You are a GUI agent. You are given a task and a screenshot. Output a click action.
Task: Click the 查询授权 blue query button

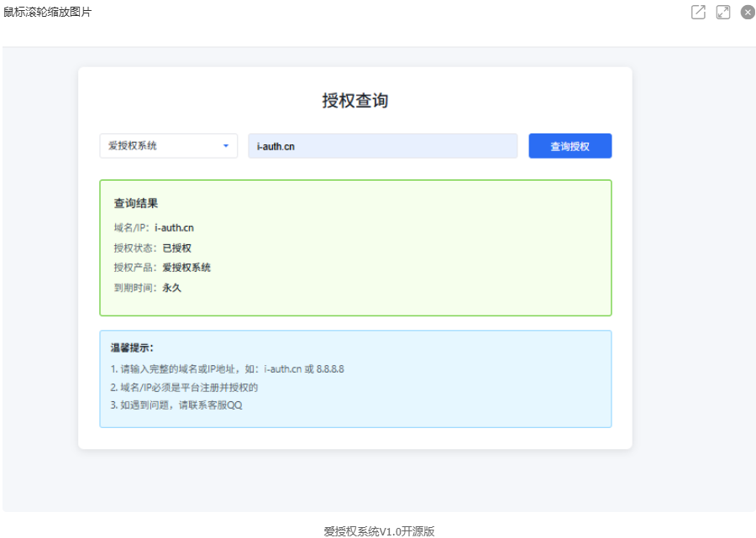pyautogui.click(x=570, y=145)
